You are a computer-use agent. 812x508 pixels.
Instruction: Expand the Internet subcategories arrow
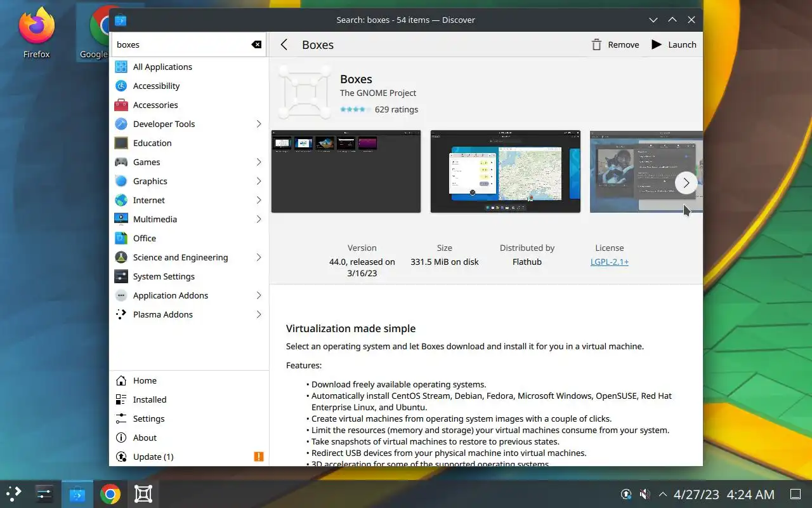259,200
